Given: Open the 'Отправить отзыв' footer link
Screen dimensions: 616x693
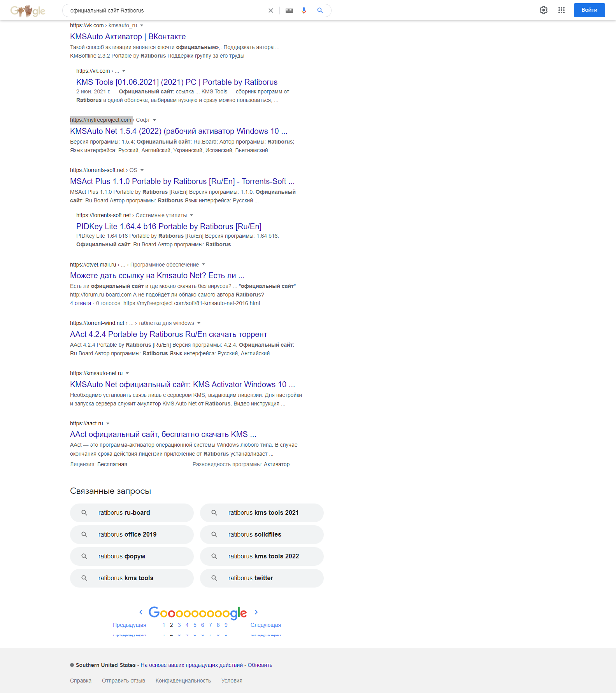Looking at the screenshot, I should point(123,681).
